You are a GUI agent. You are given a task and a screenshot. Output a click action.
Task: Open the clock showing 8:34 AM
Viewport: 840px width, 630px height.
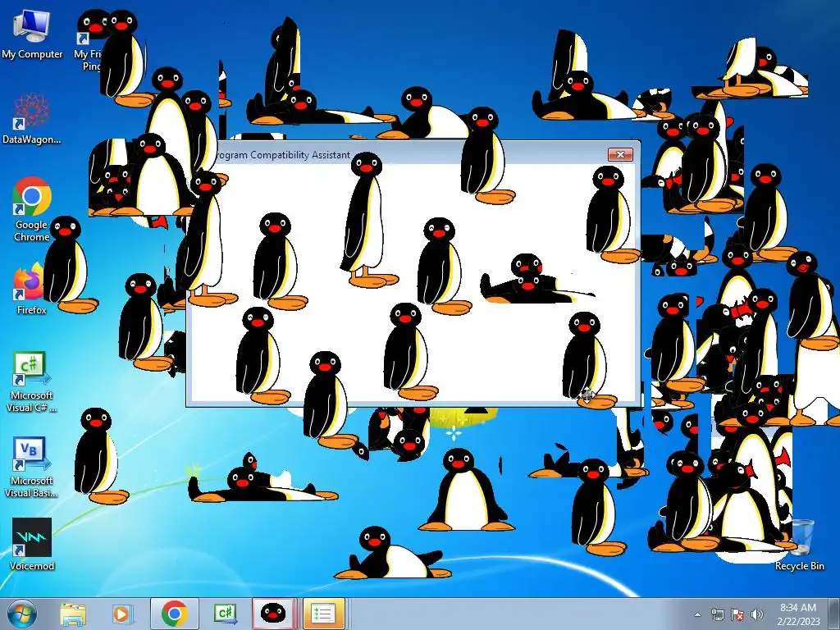click(798, 614)
